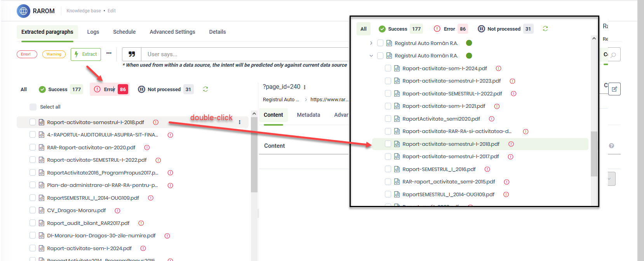The width and height of the screenshot is (644, 261).
Task: Click the refresh icon after Not processed in the flat file list
Action: (205, 89)
